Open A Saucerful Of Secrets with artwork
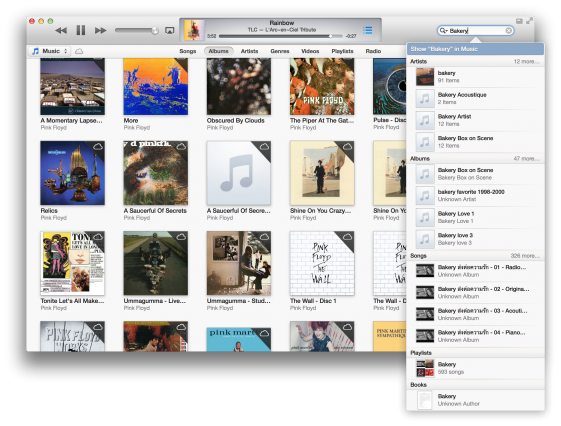561x426 pixels. coord(156,173)
